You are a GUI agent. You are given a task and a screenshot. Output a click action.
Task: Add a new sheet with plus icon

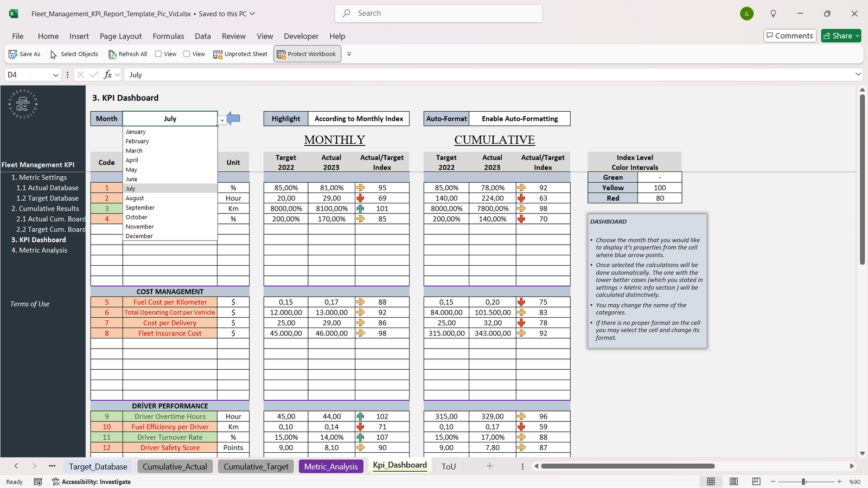[x=489, y=466]
